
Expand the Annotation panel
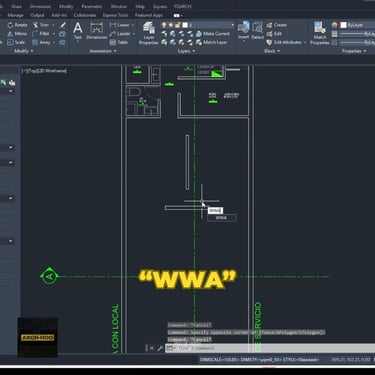pyautogui.click(x=103, y=51)
